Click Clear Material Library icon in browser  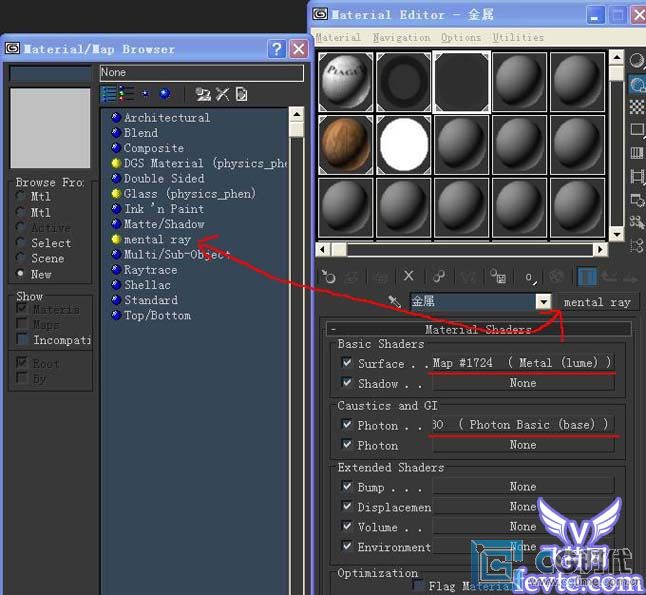tap(241, 94)
